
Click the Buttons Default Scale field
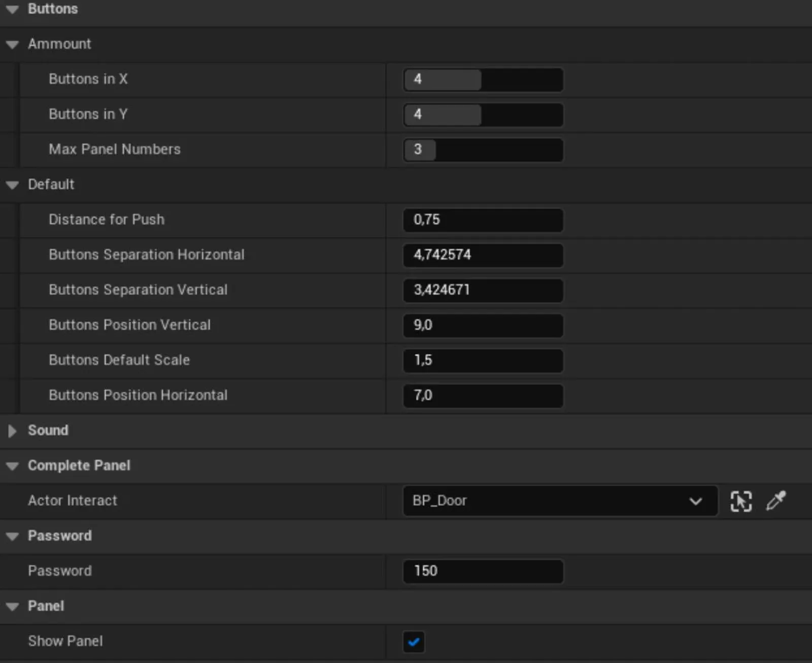point(482,360)
